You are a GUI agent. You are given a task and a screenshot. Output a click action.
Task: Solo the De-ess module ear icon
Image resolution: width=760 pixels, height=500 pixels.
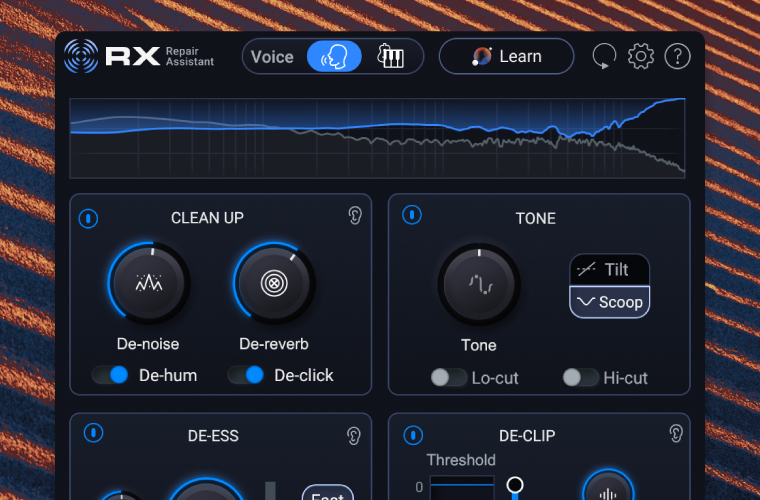[354, 435]
